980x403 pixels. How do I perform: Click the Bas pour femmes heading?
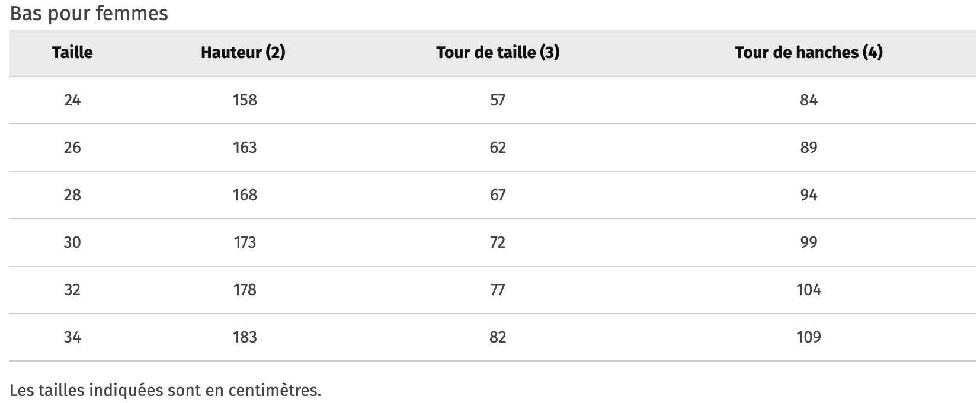point(89,14)
